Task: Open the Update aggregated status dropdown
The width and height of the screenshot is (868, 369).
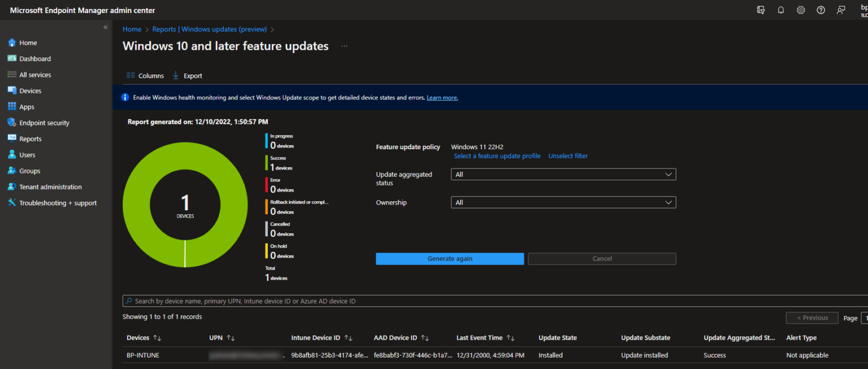Action: [x=563, y=174]
